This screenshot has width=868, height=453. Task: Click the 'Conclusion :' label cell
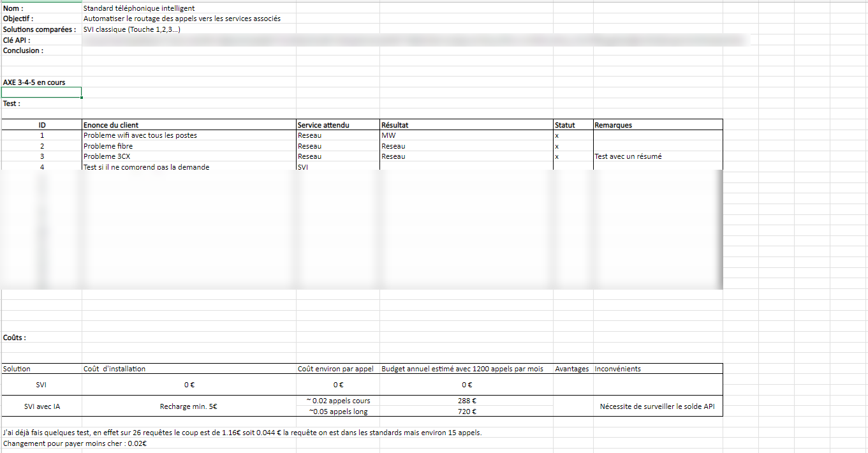pos(41,50)
